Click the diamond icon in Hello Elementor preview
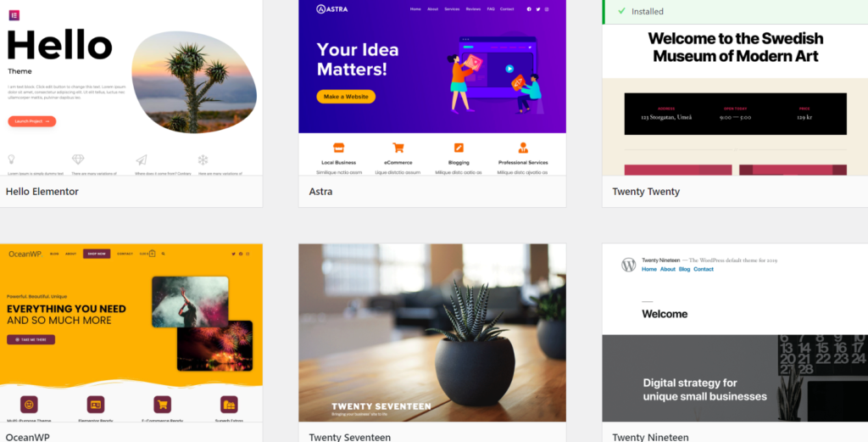This screenshot has height=442, width=868. pyautogui.click(x=78, y=159)
